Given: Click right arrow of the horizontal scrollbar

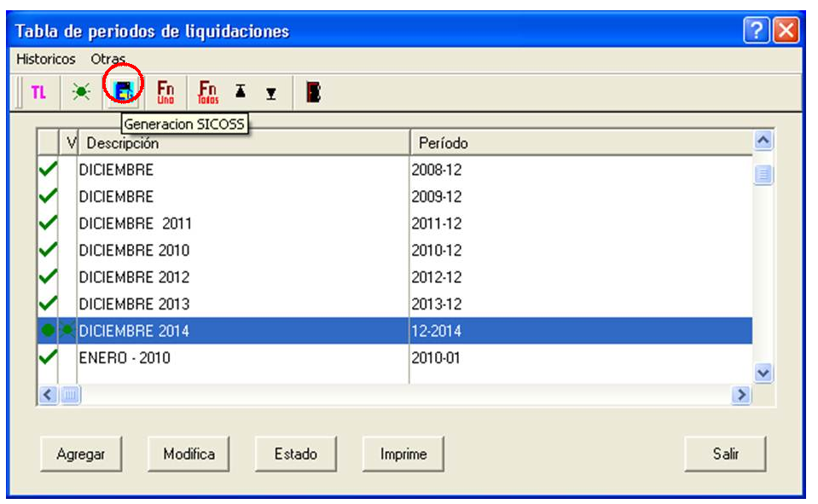Looking at the screenshot, I should coord(740,395).
